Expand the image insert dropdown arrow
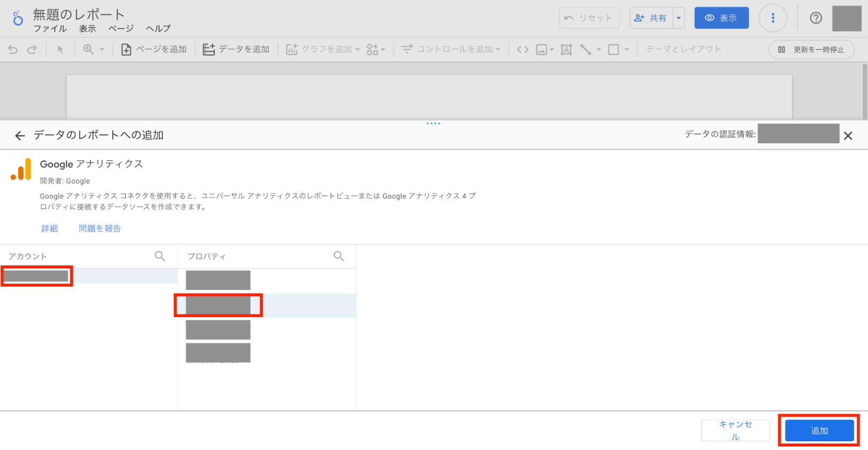This screenshot has width=868, height=450. [x=552, y=50]
